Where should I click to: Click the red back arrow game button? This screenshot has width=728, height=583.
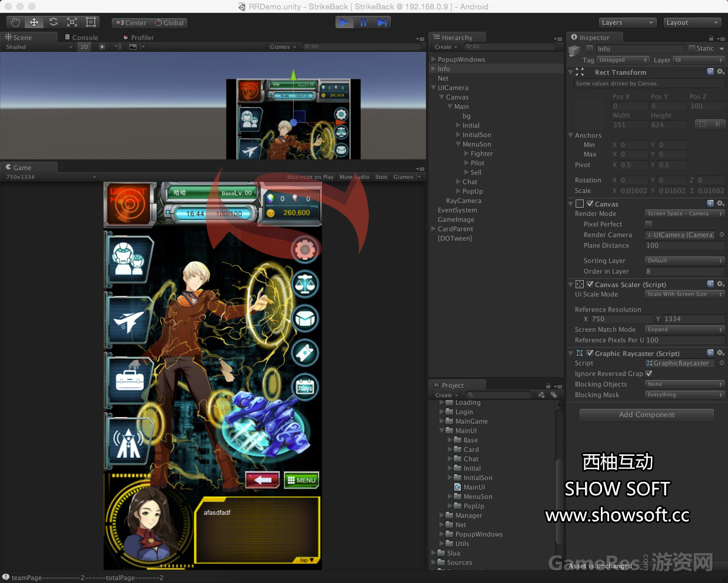pos(262,480)
